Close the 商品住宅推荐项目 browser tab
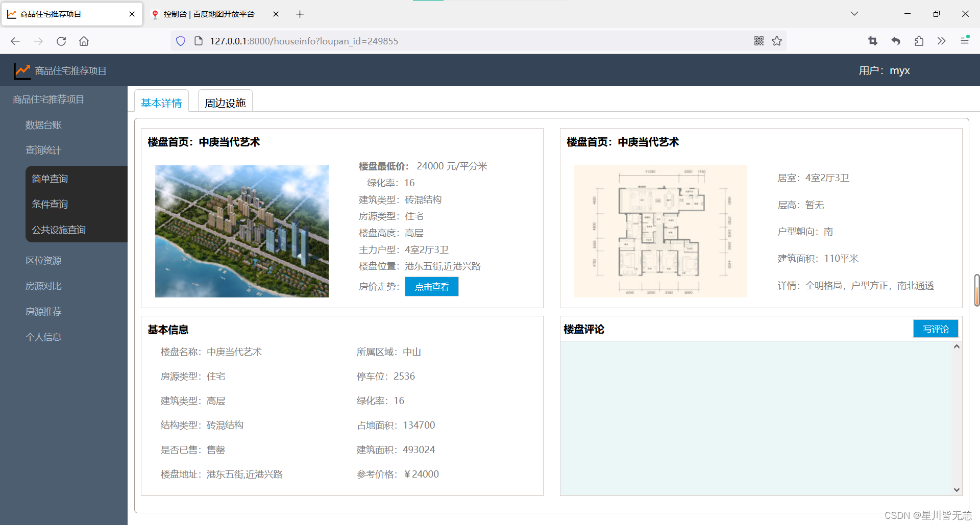Screen dimensions: 980x525 tap(132, 14)
